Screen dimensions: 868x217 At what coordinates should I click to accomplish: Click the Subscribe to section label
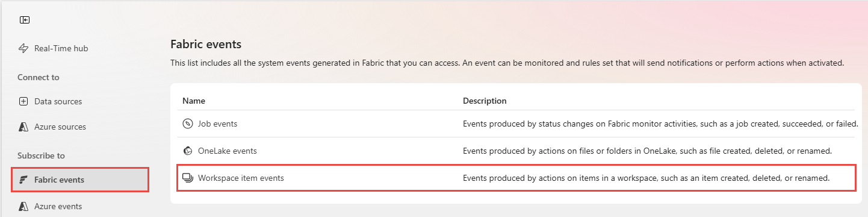41,156
